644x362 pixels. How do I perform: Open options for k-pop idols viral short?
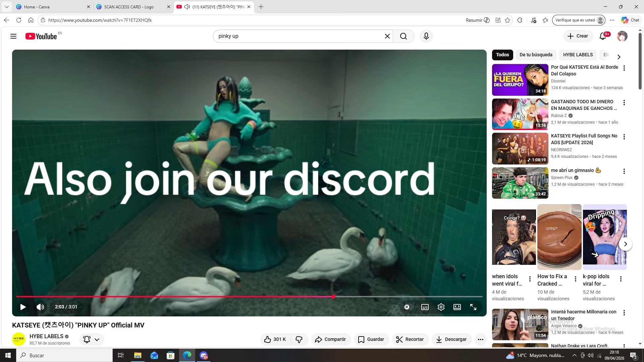[x=621, y=279]
